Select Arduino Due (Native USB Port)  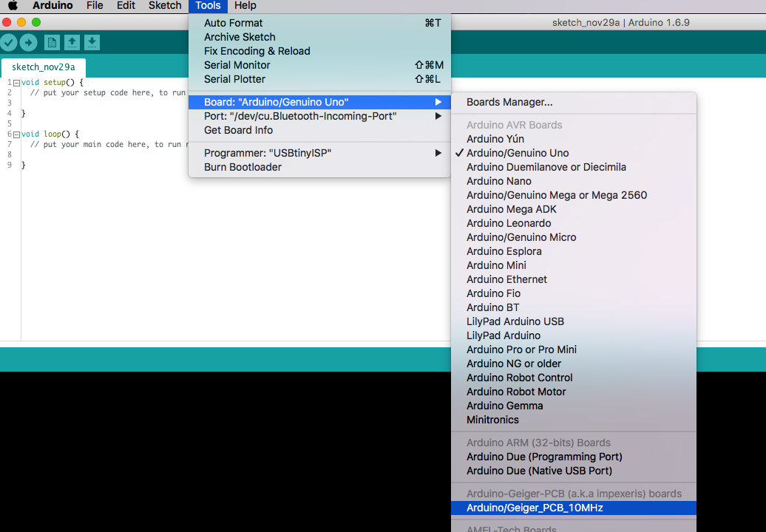(574, 471)
